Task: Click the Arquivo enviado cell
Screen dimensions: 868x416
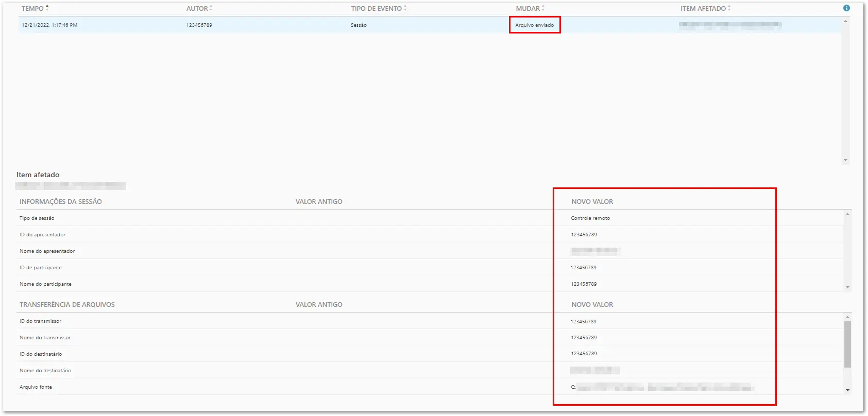Action: coord(535,25)
